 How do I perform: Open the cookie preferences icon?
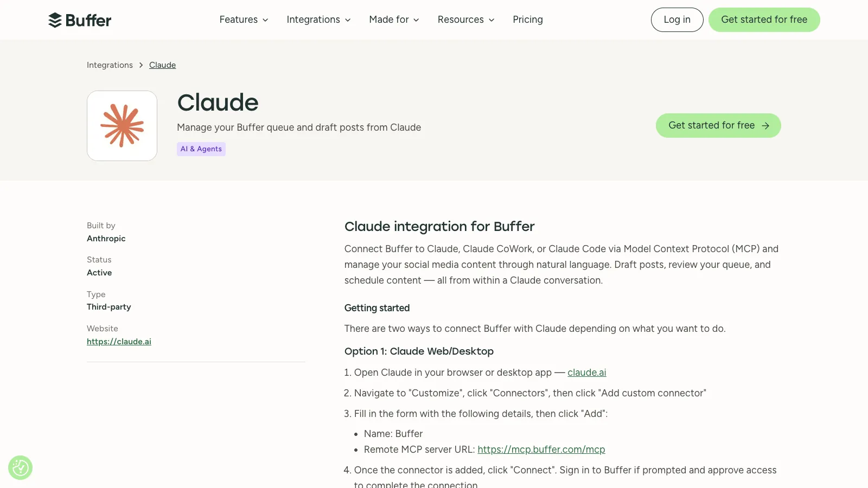pyautogui.click(x=20, y=467)
